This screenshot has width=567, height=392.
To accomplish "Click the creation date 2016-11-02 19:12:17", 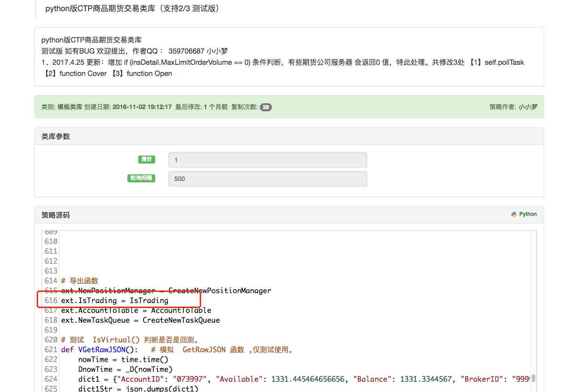I will point(142,107).
